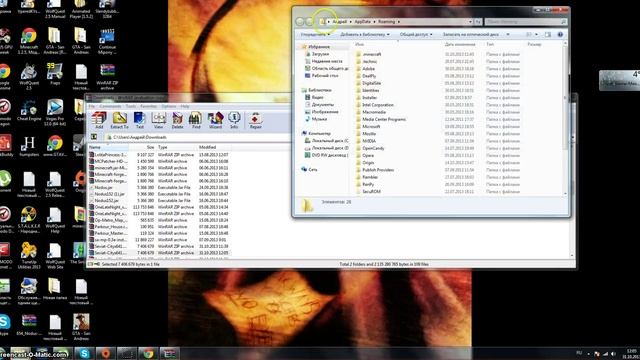Click Explorer search field
This screenshot has width=640, height=360.
526,22
